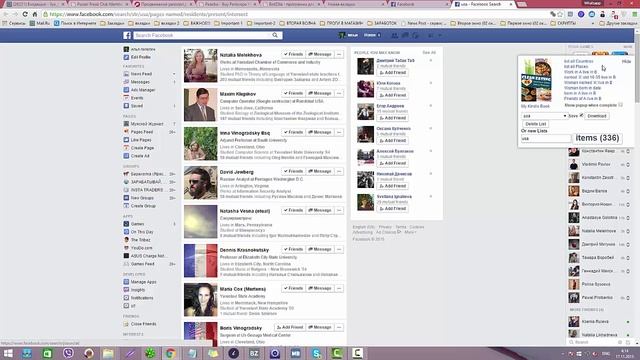Image resolution: width=640 pixels, height=360 pixels.
Task: Click See All in People You May Know
Action: coord(429,53)
